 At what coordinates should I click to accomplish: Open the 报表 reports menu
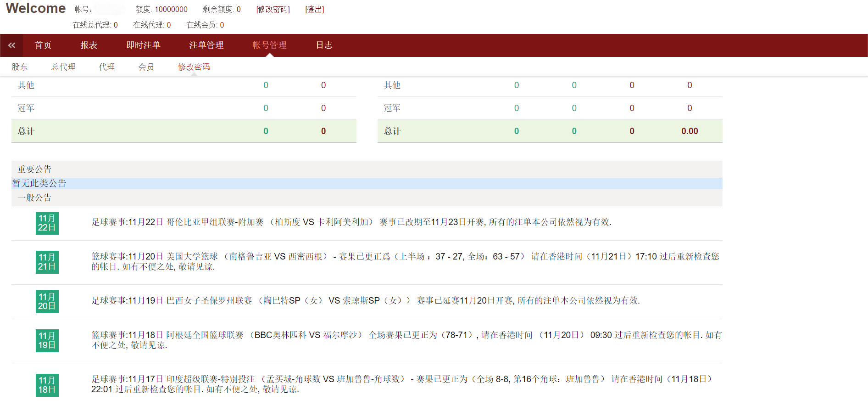tap(89, 45)
